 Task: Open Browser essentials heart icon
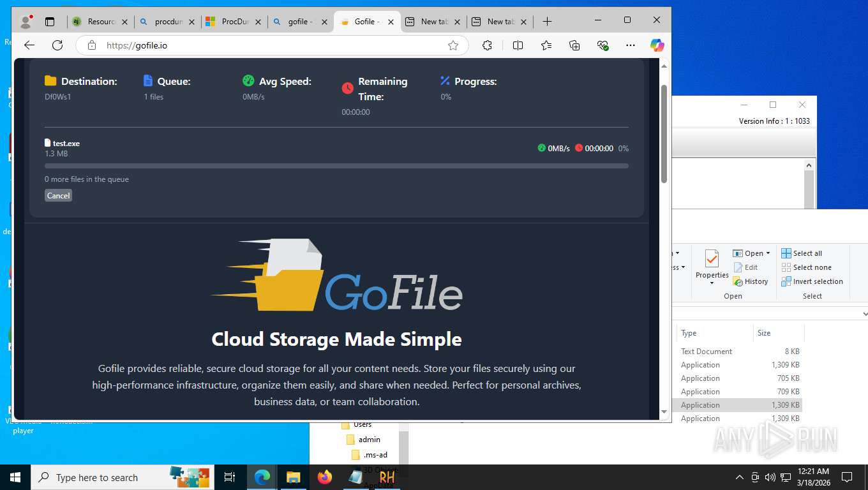point(602,45)
